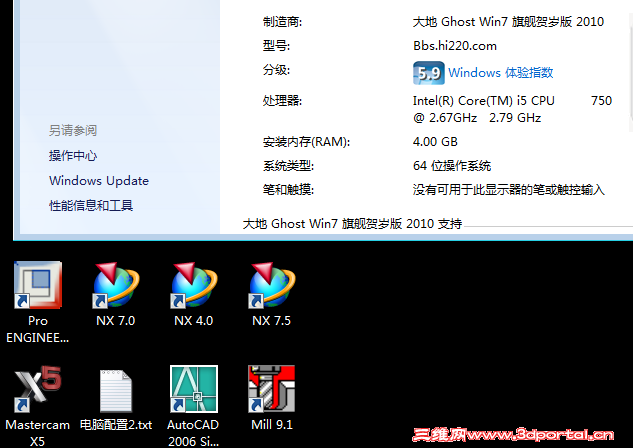Screen dimensions: 633x448
Task: Click the 笔和触摸: label
Action: pos(288,189)
